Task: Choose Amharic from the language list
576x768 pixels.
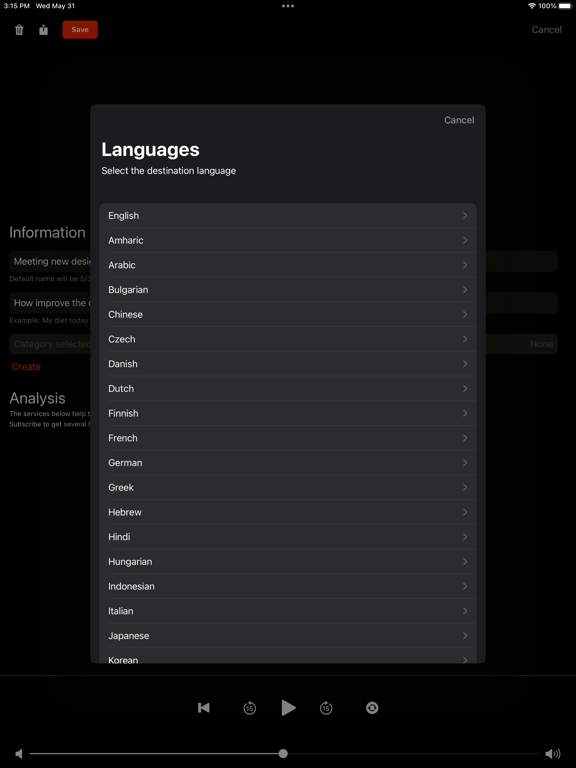Action: point(288,240)
